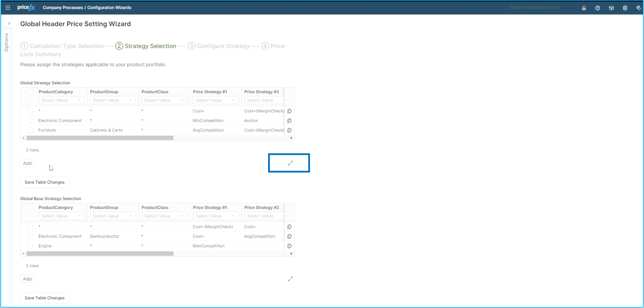Expand the Global Strategy Selection table fullscreen
Image resolution: width=644 pixels, height=308 pixels.
(x=290, y=163)
